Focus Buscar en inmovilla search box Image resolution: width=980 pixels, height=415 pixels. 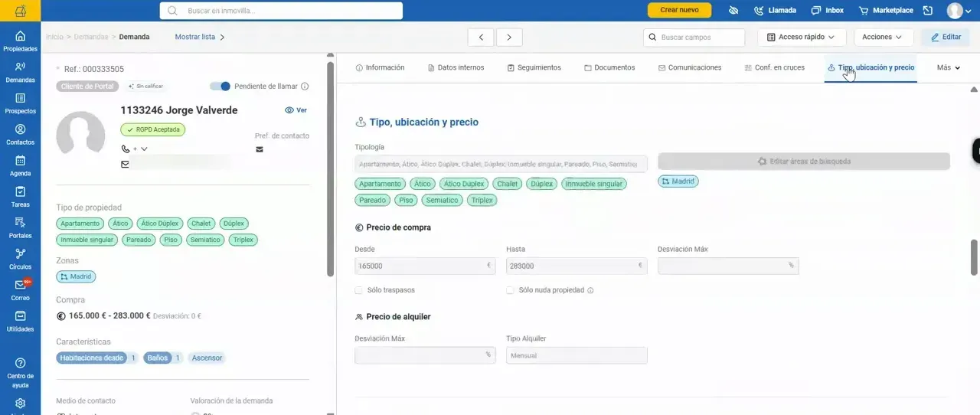[x=281, y=11]
